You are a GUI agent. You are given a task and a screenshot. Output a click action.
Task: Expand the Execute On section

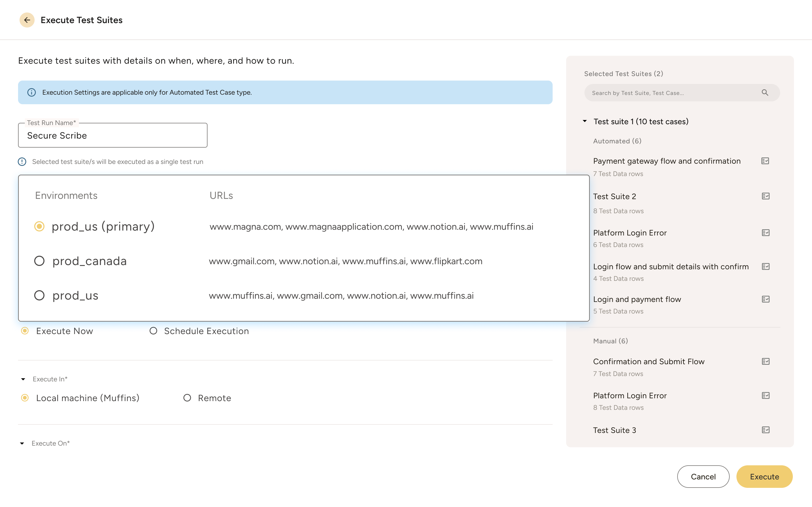click(x=23, y=443)
